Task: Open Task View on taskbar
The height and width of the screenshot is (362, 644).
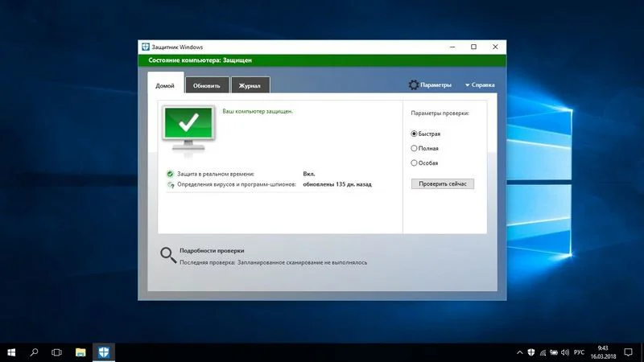Action: (56, 352)
